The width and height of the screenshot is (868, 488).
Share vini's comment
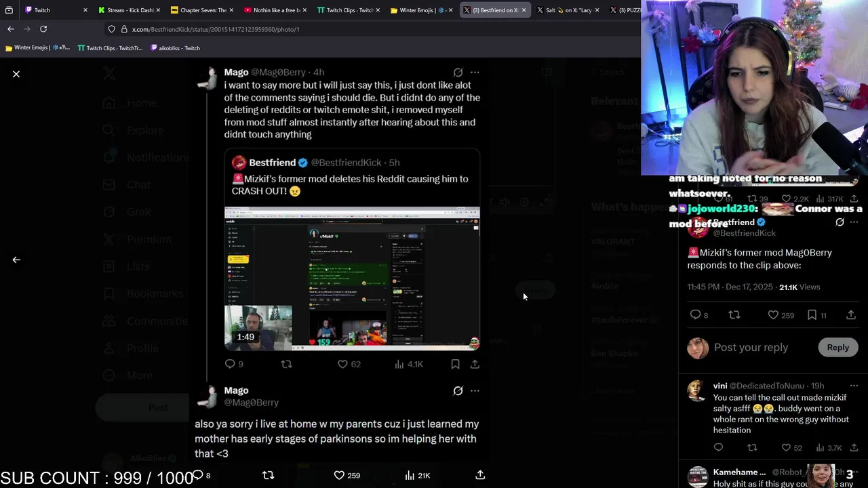(x=854, y=447)
